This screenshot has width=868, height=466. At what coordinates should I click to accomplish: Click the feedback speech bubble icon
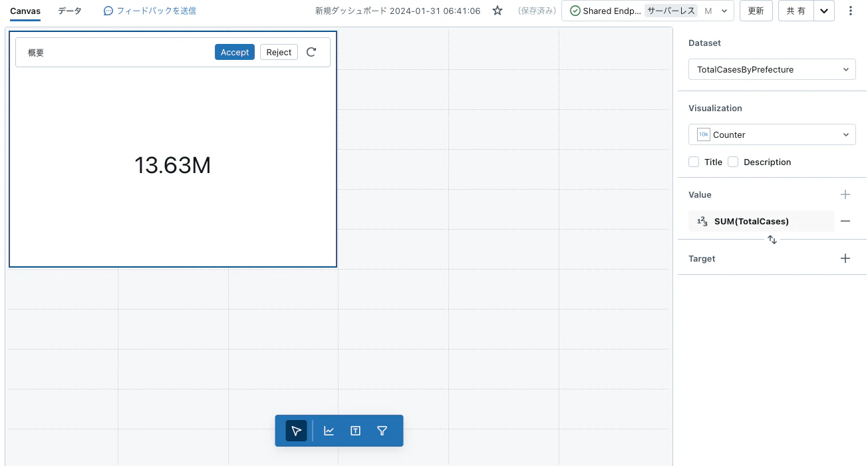tap(108, 11)
